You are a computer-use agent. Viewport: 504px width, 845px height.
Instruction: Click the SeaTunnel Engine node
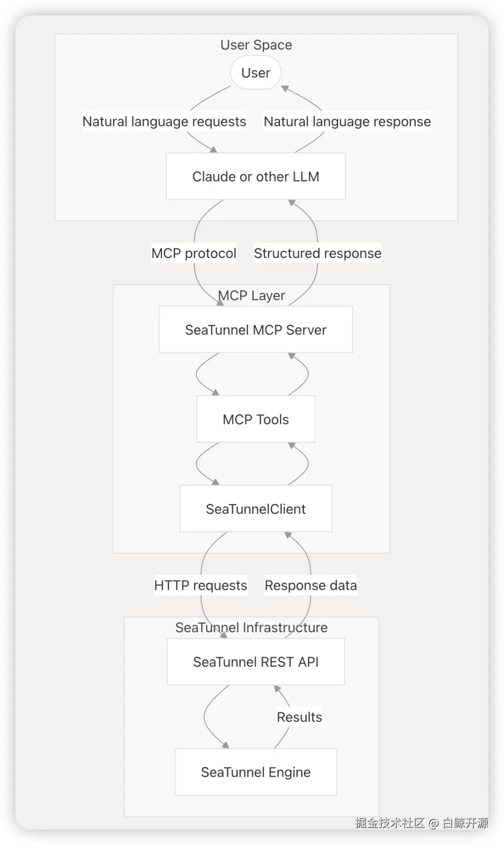click(256, 772)
